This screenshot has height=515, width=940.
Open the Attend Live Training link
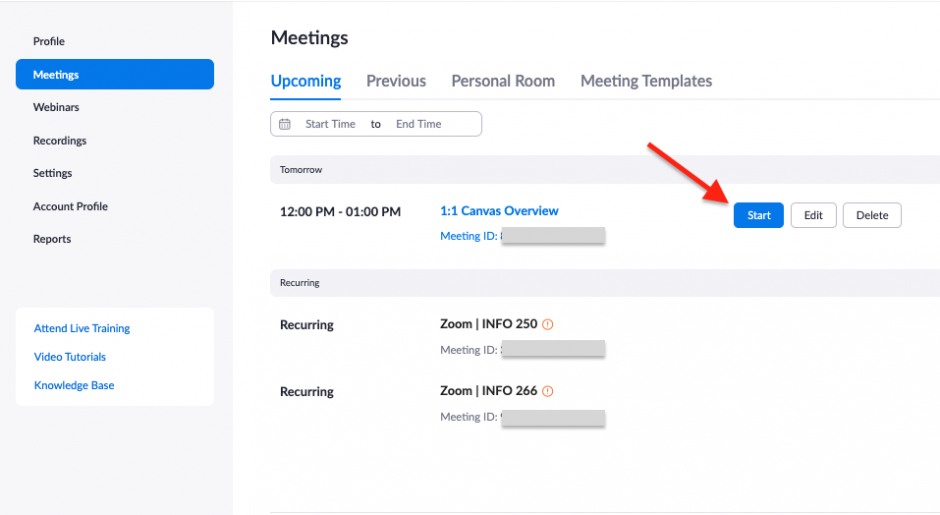point(82,328)
